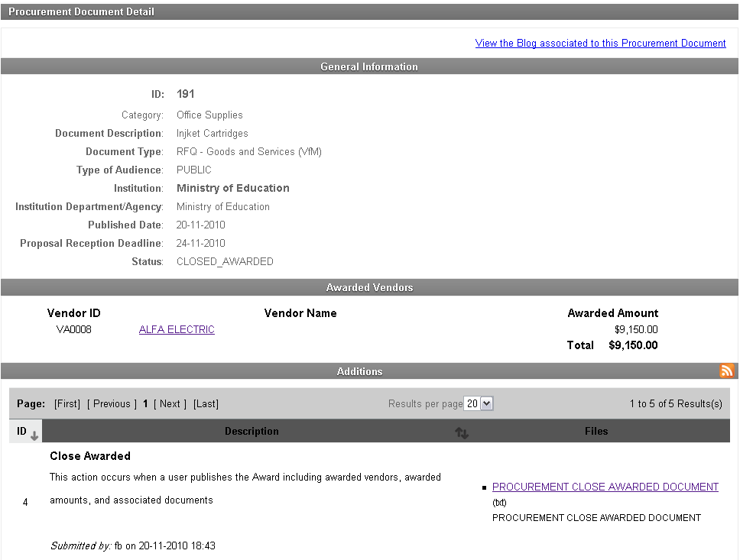This screenshot has height=560, width=740.
Task: Open the Results per page dropdown
Action: point(479,403)
